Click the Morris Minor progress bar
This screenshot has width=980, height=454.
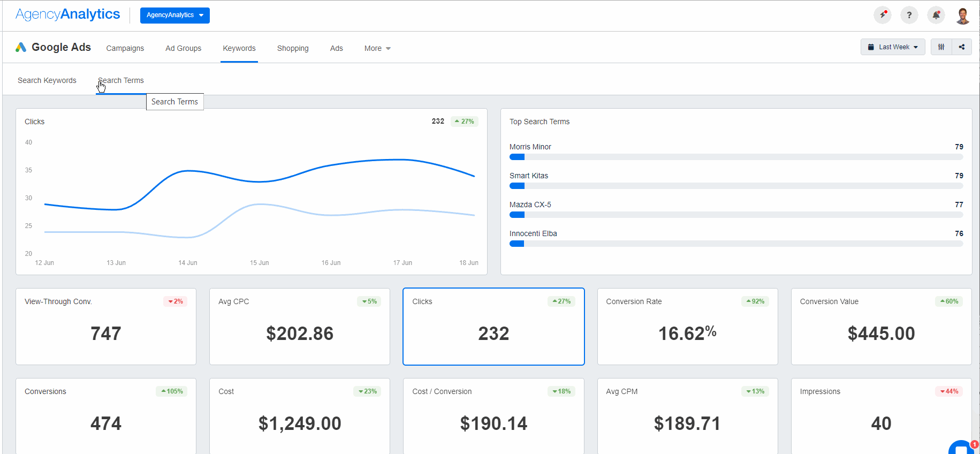[x=736, y=157]
